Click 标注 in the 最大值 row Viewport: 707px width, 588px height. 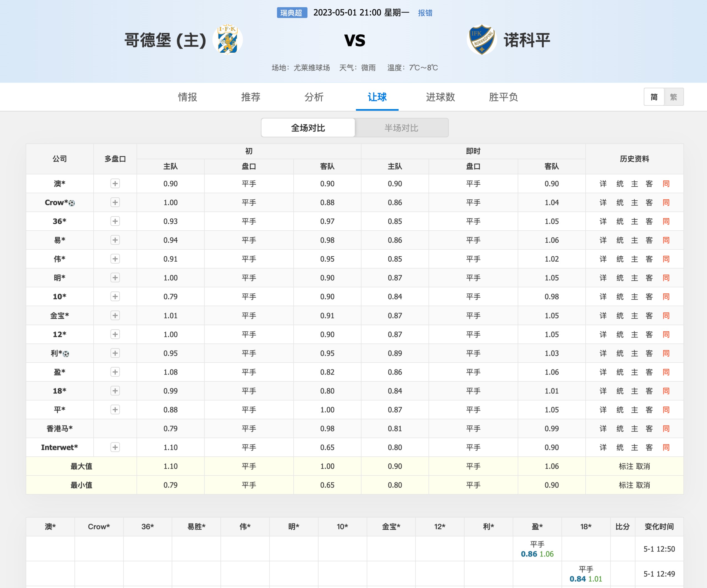click(626, 466)
